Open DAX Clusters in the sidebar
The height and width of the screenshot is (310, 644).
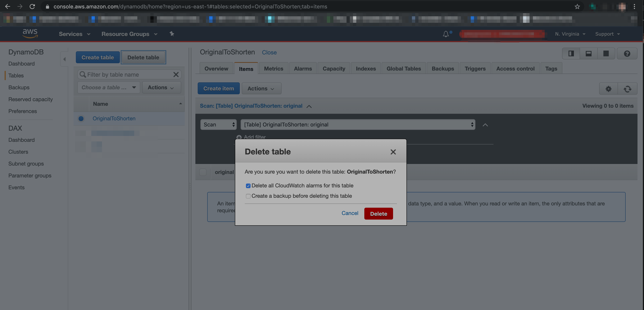(18, 152)
